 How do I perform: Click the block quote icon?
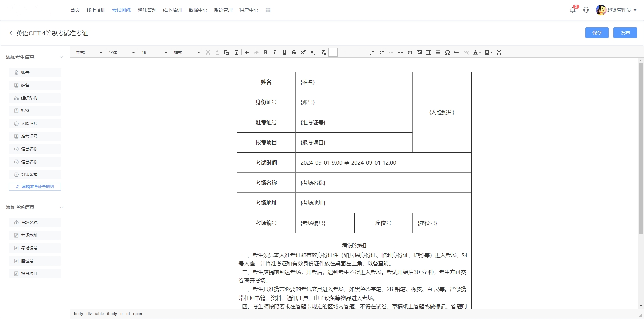(410, 52)
